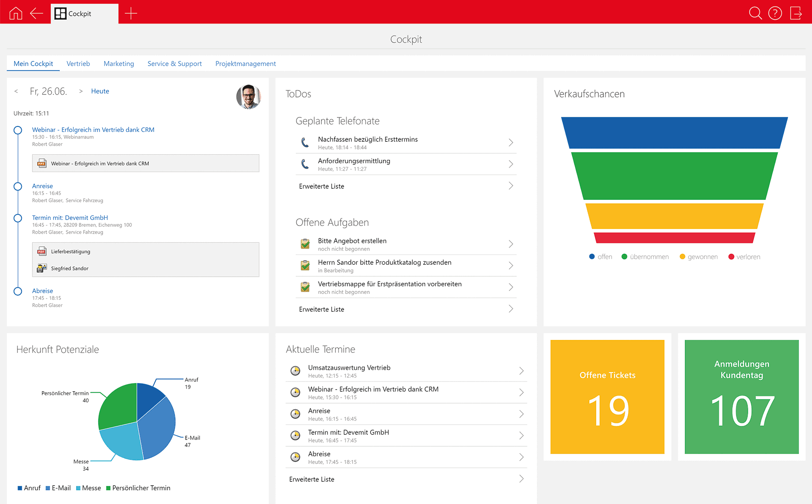
Task: Click the task icon beside Bitte Angebot erstellen
Action: [x=305, y=244]
